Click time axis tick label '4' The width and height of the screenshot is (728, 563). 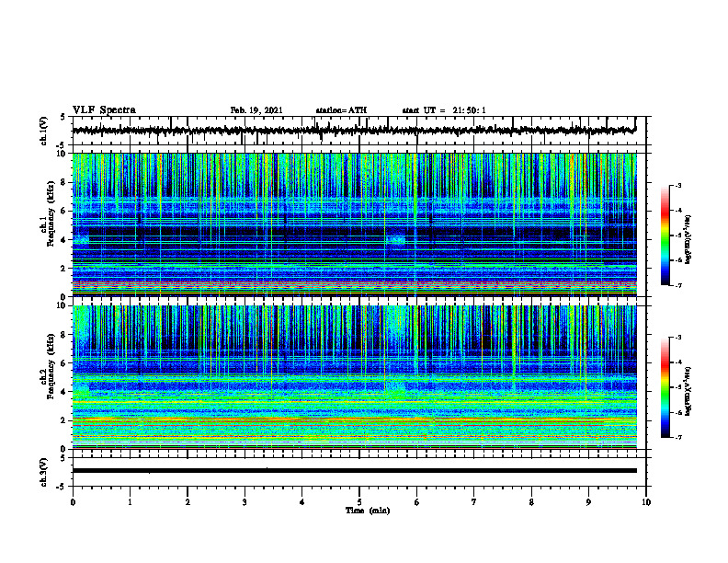click(x=302, y=502)
